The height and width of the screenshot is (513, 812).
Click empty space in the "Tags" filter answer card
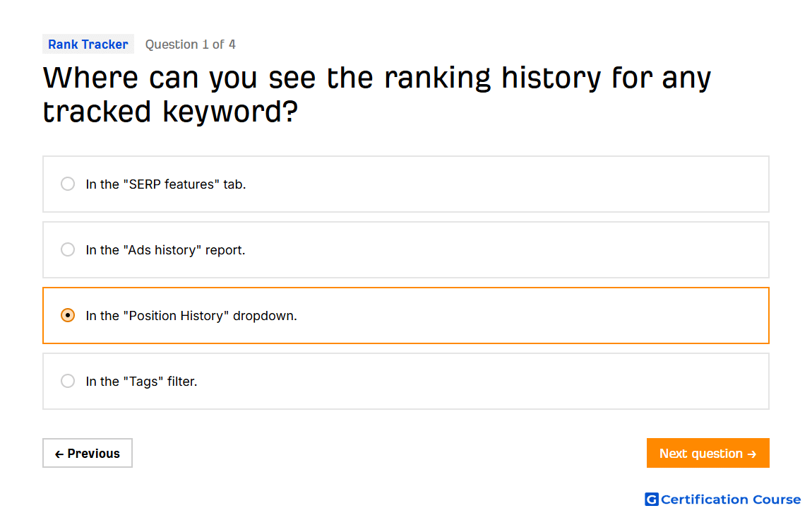point(482,382)
